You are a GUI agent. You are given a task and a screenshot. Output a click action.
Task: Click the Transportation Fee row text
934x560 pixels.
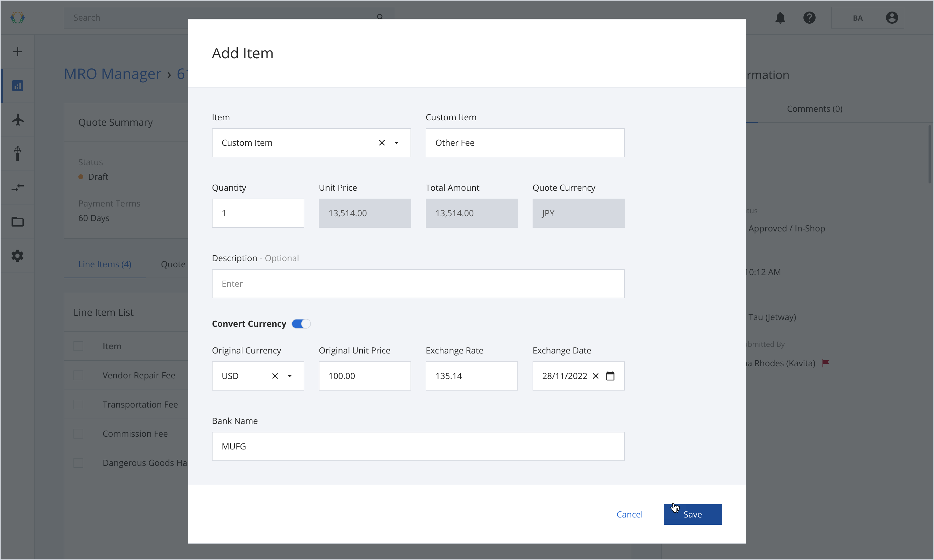(140, 405)
